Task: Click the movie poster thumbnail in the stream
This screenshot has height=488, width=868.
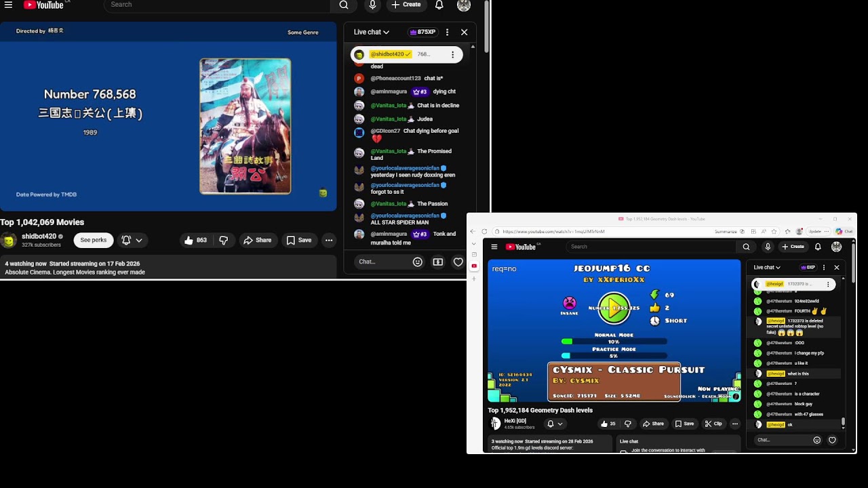Action: (x=245, y=126)
